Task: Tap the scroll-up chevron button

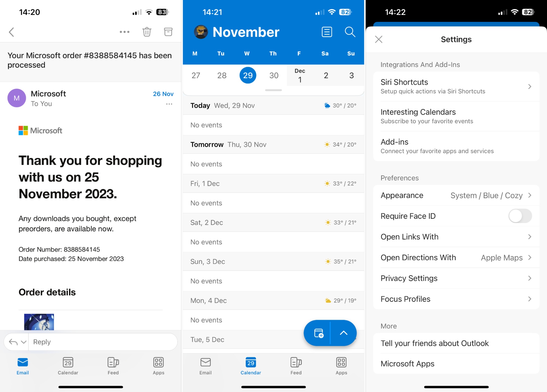Action: pos(344,333)
